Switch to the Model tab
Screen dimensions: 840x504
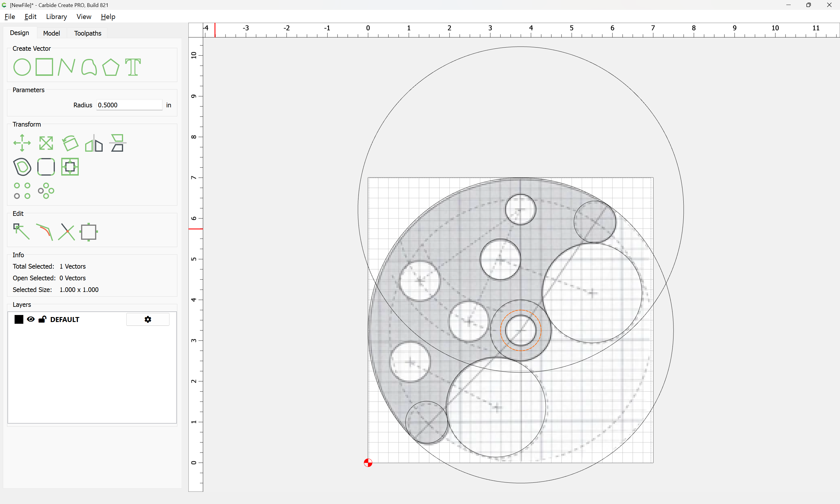51,33
